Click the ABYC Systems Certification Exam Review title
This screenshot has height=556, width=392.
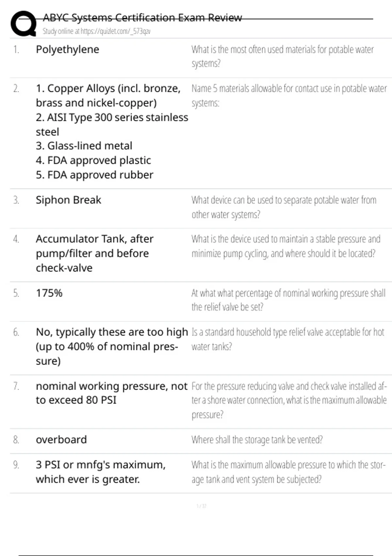(142, 18)
